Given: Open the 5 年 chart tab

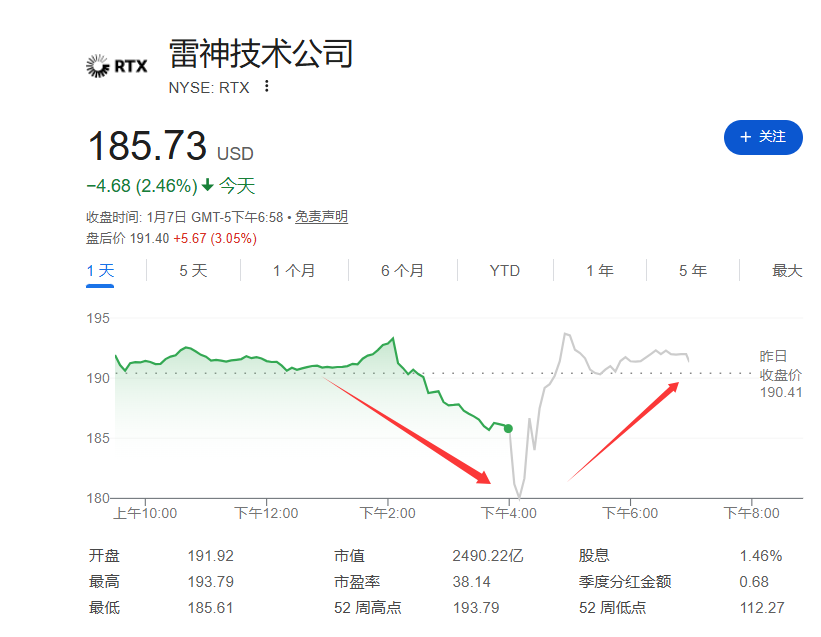Looking at the screenshot, I should coord(692,271).
